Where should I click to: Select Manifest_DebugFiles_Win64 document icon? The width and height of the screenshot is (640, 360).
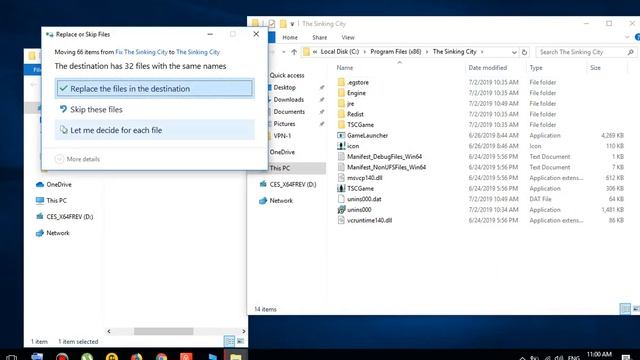click(341, 156)
